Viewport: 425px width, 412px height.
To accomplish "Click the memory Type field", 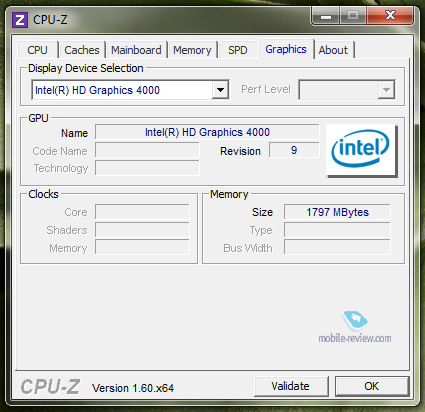I will [x=337, y=230].
